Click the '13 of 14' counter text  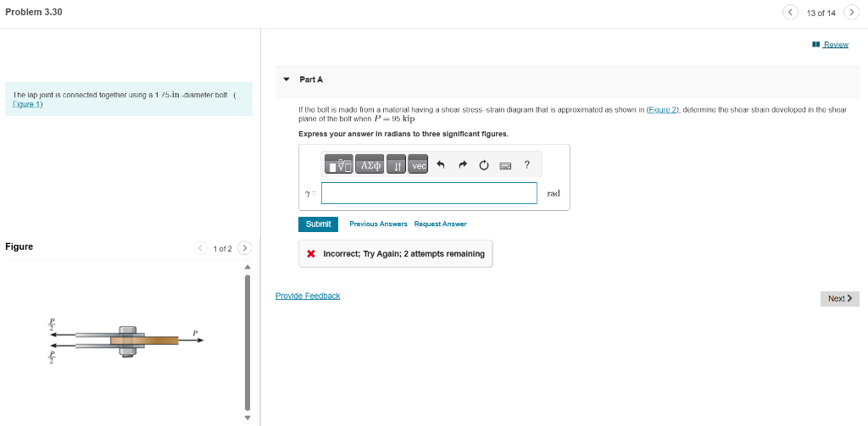[821, 14]
